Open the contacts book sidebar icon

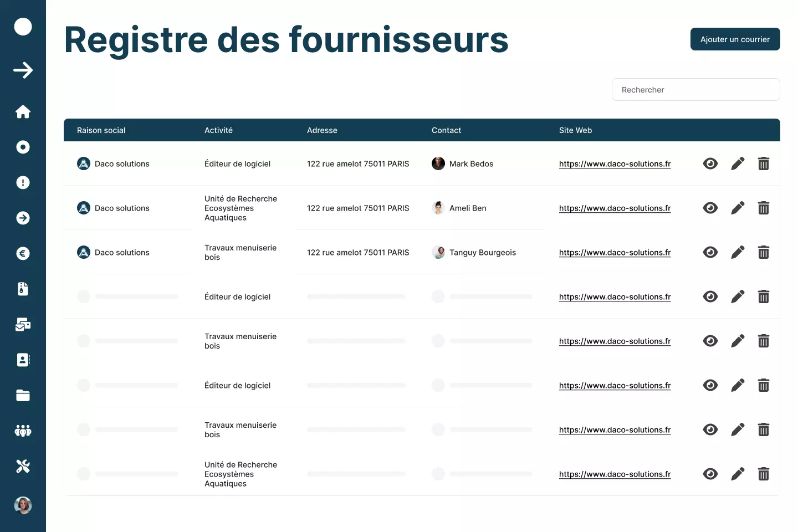pos(23,360)
